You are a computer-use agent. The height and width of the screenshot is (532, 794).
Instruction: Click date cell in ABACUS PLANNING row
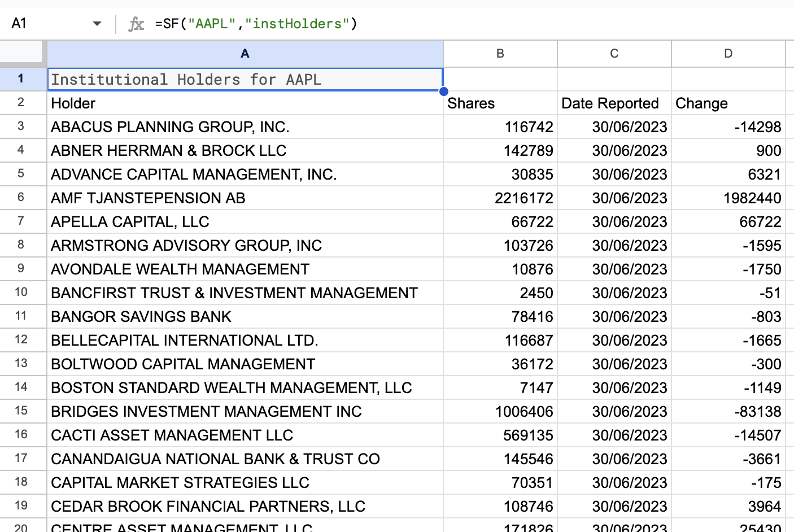[x=614, y=127]
